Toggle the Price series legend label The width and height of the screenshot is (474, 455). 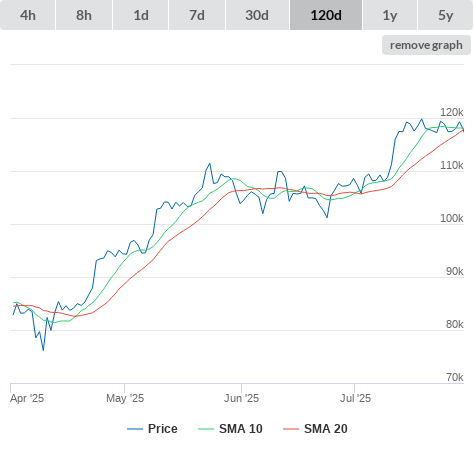coord(163,429)
